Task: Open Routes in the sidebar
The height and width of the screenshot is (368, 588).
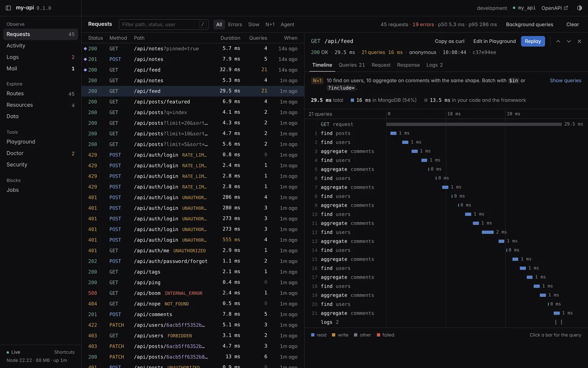Action: 41,93
